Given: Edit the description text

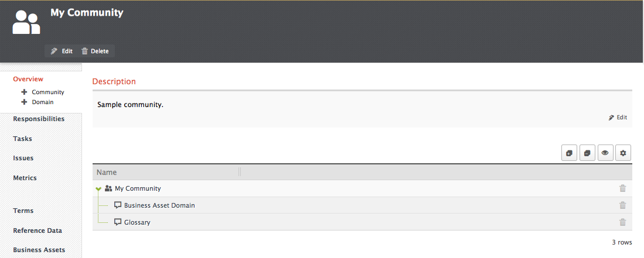Looking at the screenshot, I should [618, 118].
